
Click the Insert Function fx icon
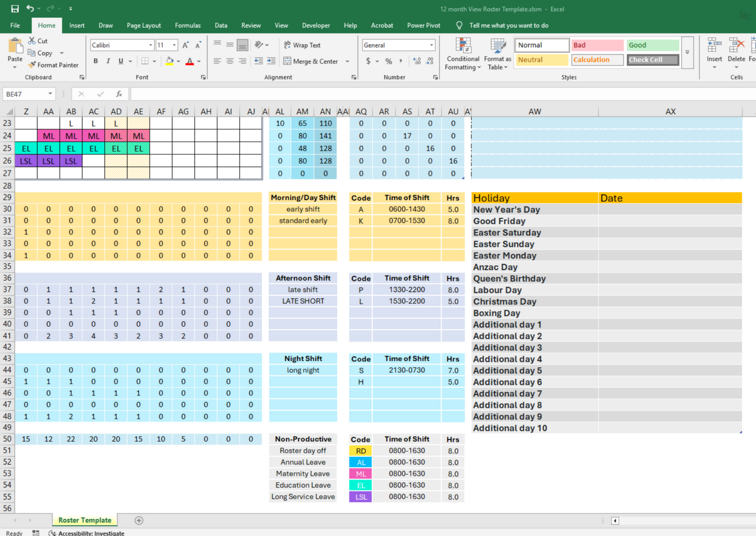click(x=119, y=94)
